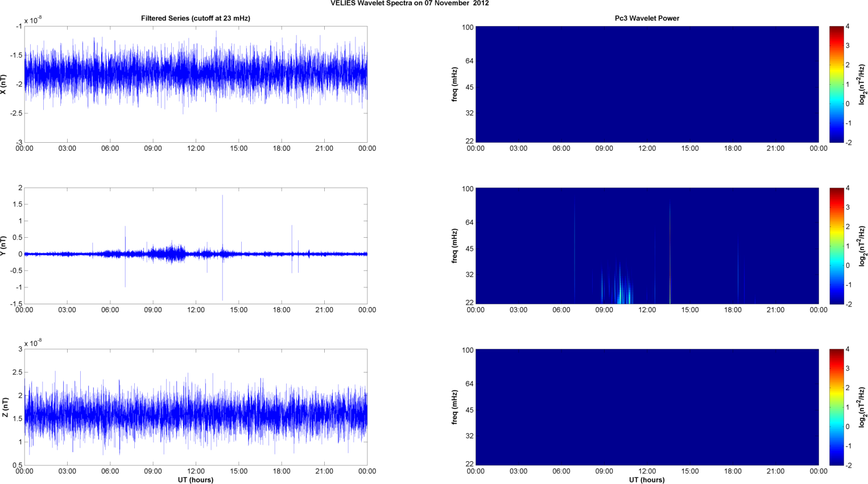Click the 'x 10⁻⁸' exponent above X series plot
This screenshot has height=484, width=868.
click(34, 20)
